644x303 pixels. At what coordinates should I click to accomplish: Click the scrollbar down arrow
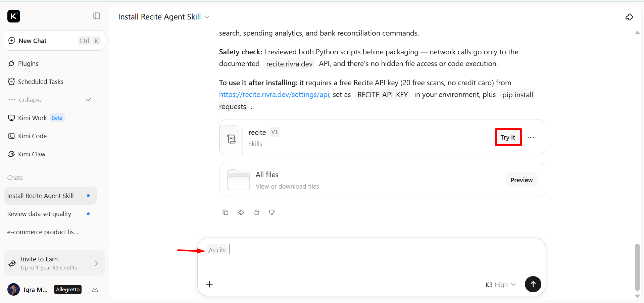(x=637, y=296)
